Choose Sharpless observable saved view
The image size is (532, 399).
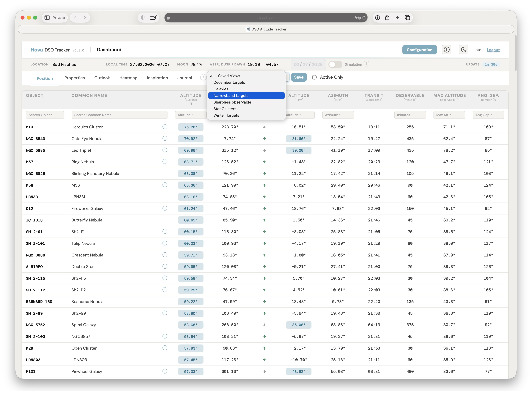(x=232, y=102)
